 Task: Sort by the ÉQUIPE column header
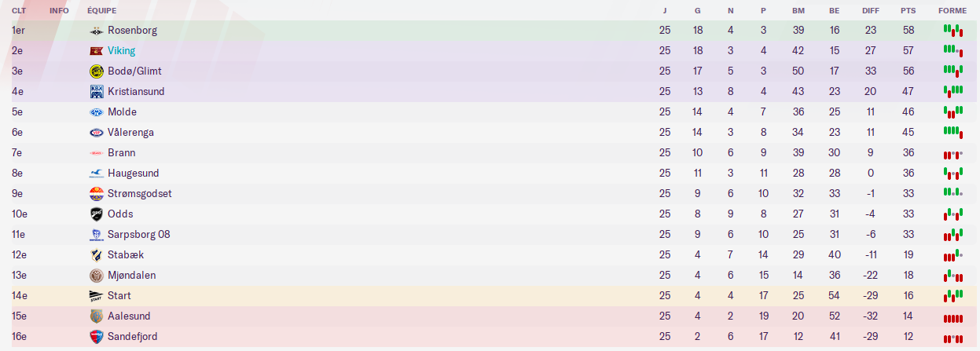[97, 11]
